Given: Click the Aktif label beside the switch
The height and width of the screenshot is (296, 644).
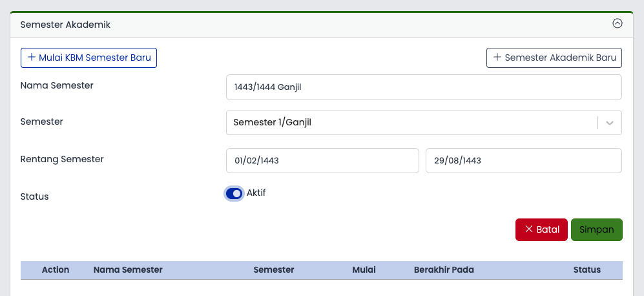Looking at the screenshot, I should (256, 193).
